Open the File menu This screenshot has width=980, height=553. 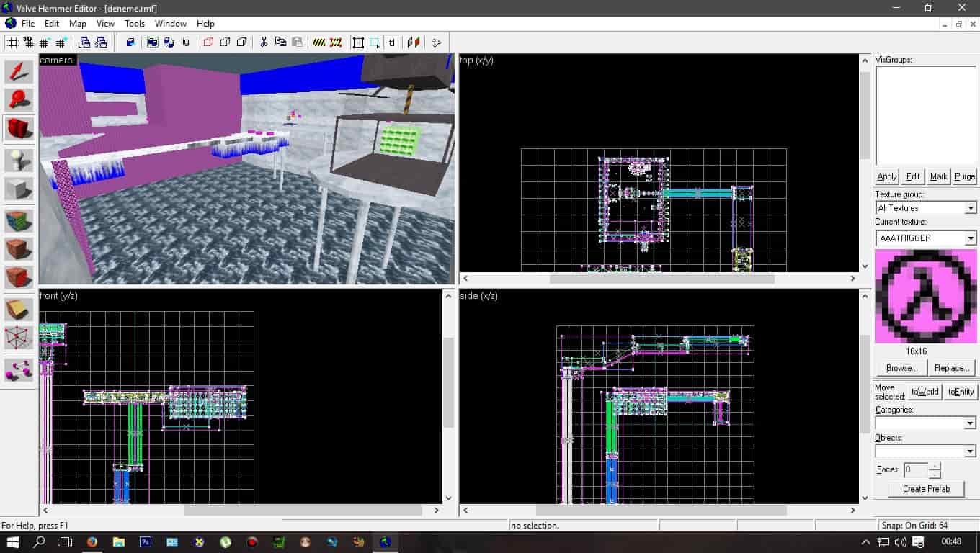coord(28,24)
